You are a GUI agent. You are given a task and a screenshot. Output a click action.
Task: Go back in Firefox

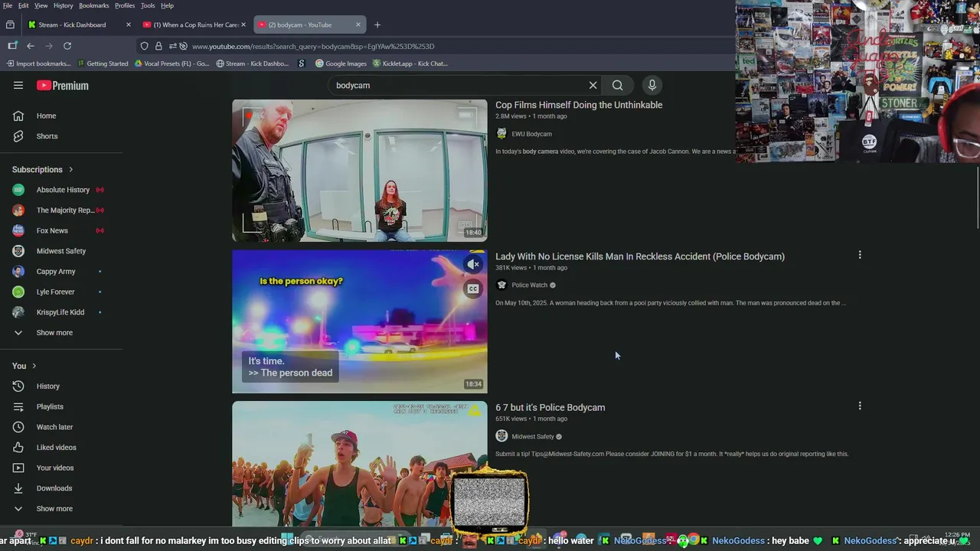[x=31, y=46]
